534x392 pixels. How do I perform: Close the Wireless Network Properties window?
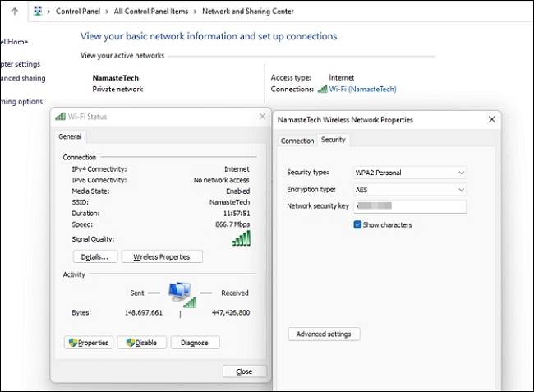click(491, 119)
